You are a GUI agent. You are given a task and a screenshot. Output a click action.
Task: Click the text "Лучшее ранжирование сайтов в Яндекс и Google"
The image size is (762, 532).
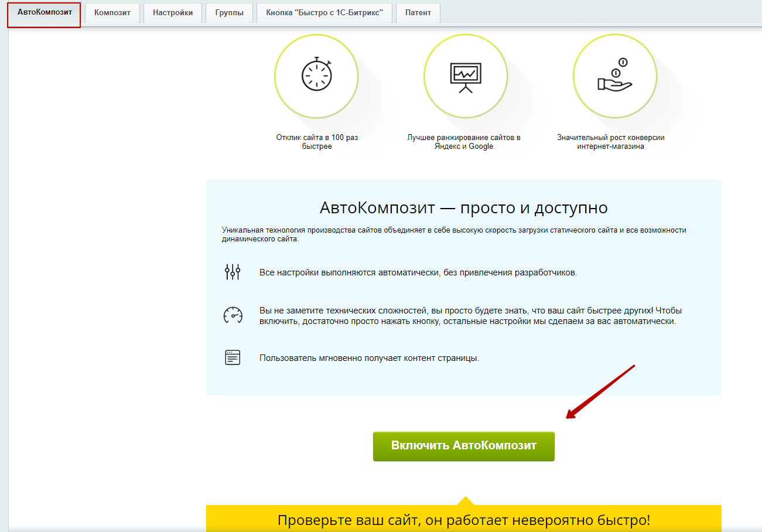(x=464, y=142)
